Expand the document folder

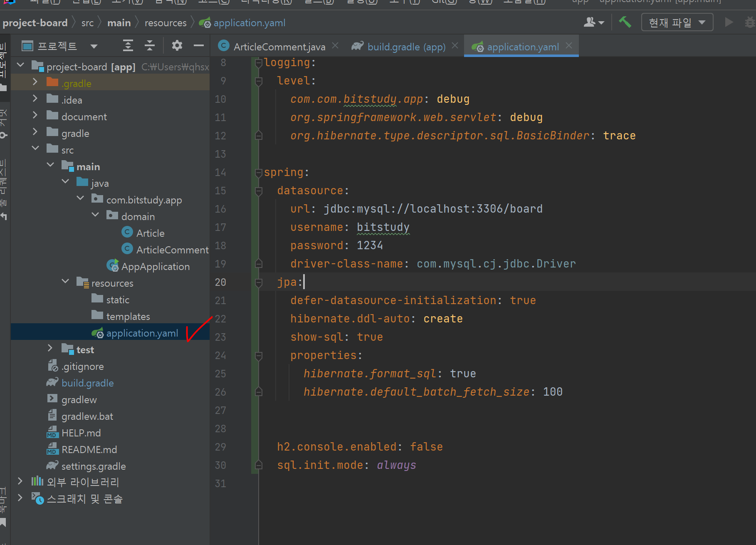35,115
